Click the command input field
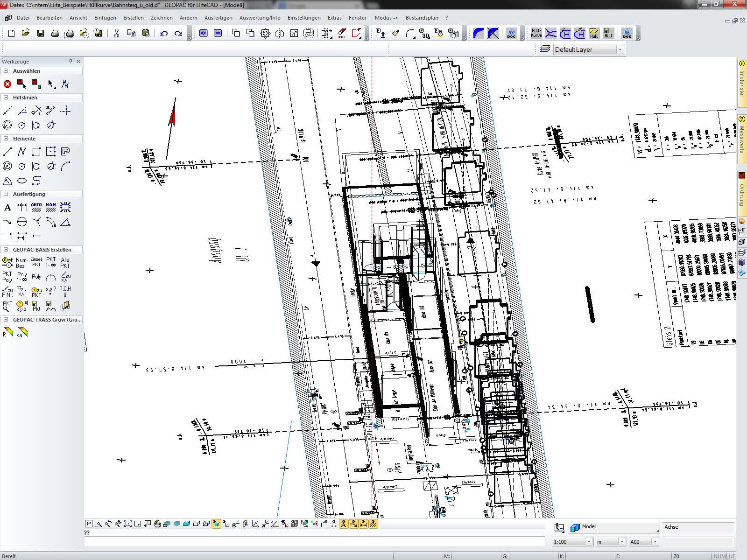 pyautogui.click(x=314, y=542)
